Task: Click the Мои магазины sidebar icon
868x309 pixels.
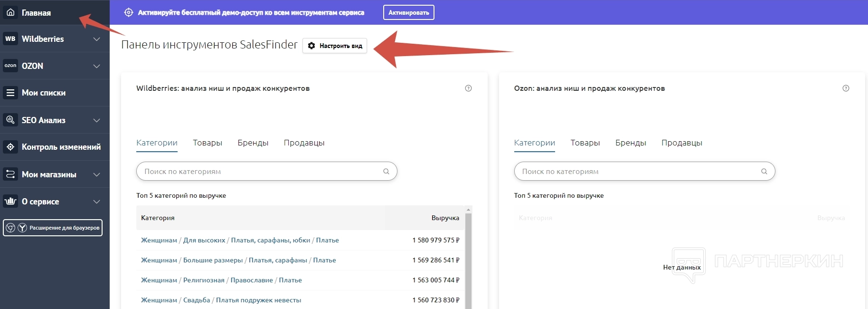Action: [10, 174]
